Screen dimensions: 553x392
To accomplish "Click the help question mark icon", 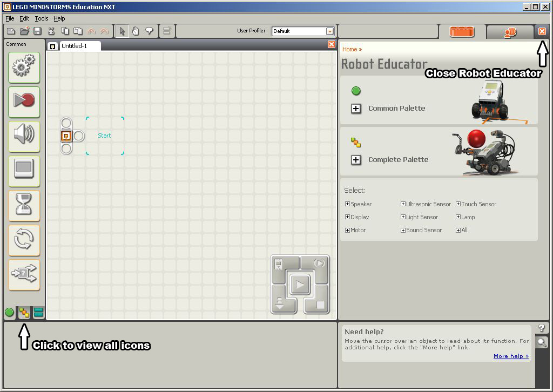I will click(542, 328).
